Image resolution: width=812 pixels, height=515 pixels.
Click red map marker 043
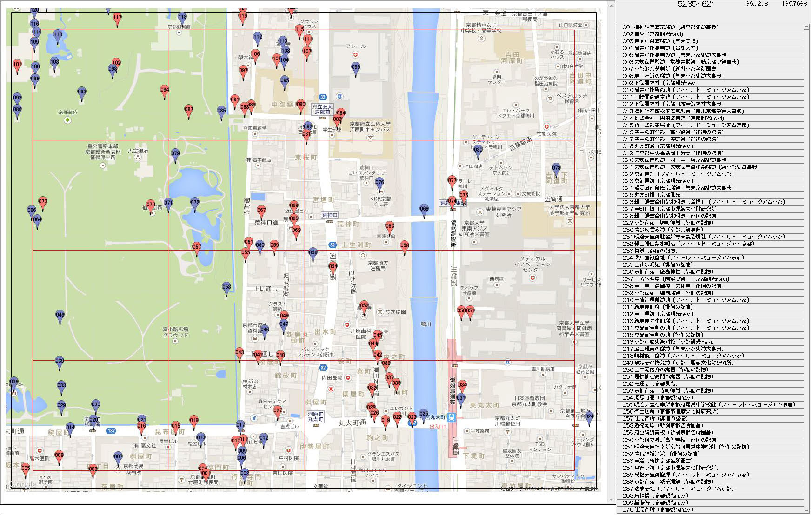tap(240, 355)
